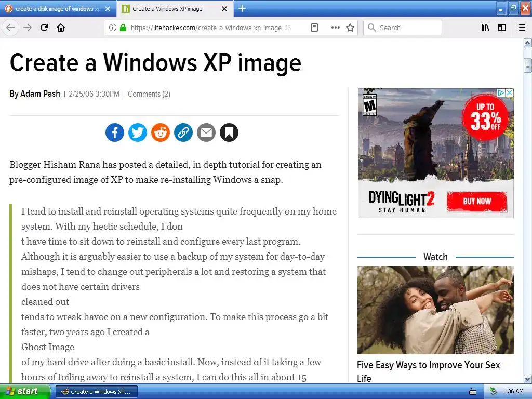Reload the current page
Viewport: 532px width, 399px height.
[x=44, y=28]
